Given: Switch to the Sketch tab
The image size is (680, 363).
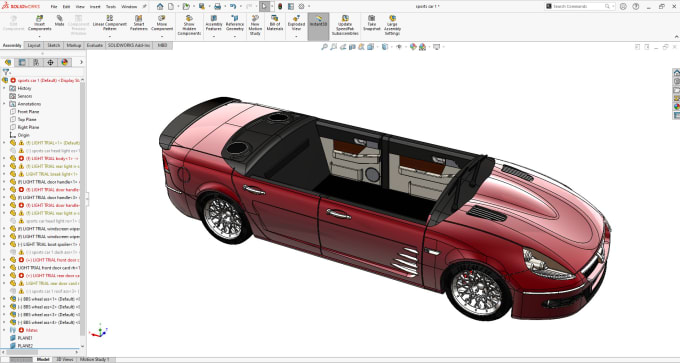Looking at the screenshot, I should tap(53, 45).
